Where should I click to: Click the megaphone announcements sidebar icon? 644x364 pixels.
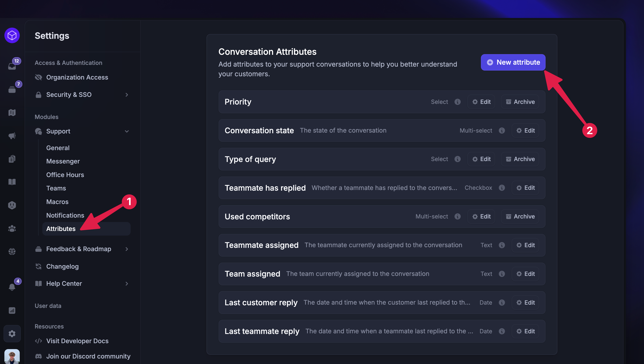[12, 136]
